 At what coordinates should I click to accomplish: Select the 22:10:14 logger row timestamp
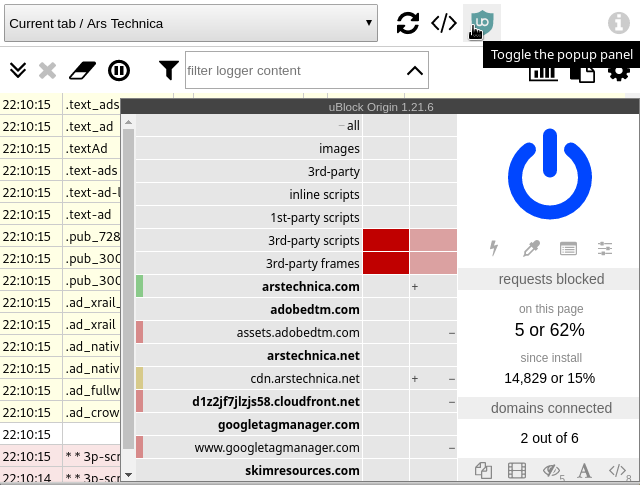coord(27,477)
